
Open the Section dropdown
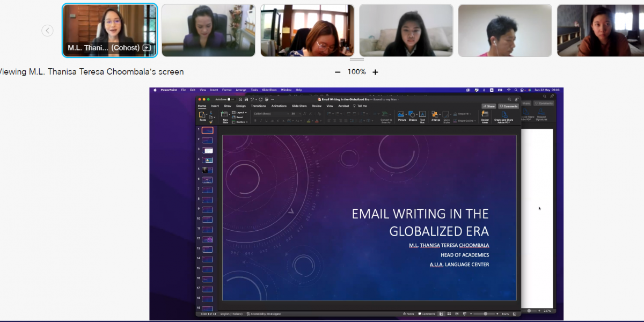(239, 122)
